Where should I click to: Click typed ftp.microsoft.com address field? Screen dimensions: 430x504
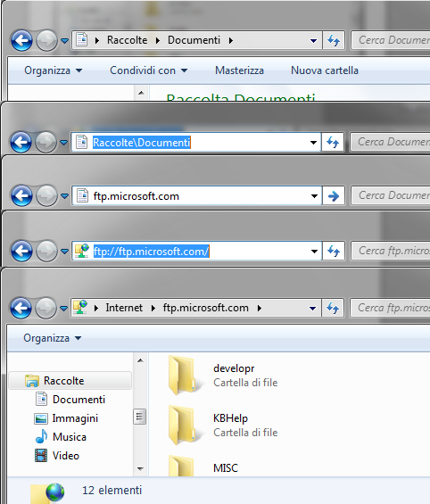click(196, 195)
